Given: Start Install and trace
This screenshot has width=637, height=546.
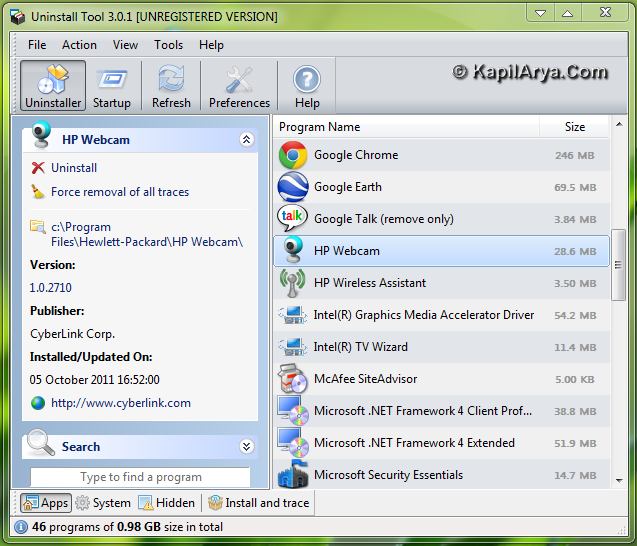Looking at the screenshot, I should (x=258, y=503).
